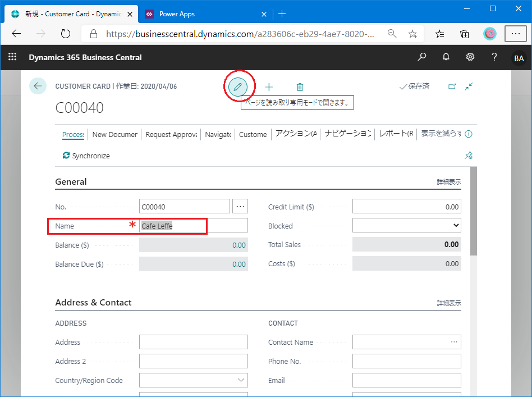This screenshot has width=532, height=397.
Task: Open the app launcher grid icon
Action: click(12, 57)
